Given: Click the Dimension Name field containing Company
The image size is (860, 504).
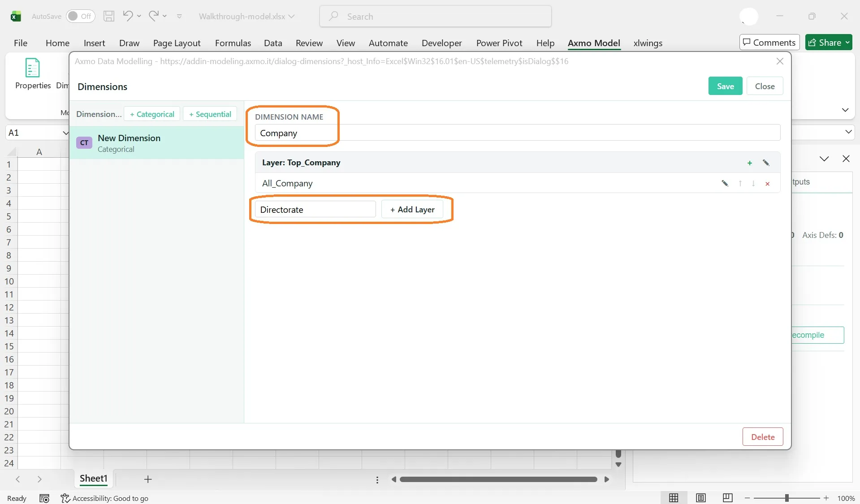Looking at the screenshot, I should click(x=518, y=133).
